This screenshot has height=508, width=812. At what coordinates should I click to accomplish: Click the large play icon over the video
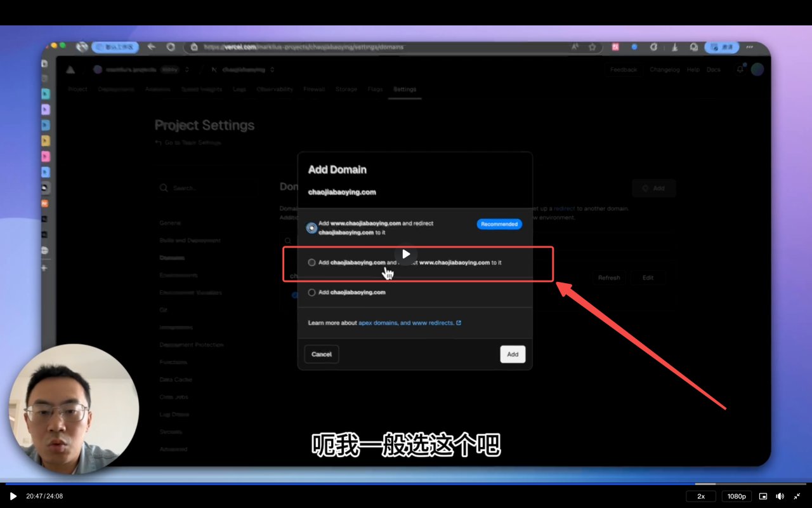click(406, 254)
